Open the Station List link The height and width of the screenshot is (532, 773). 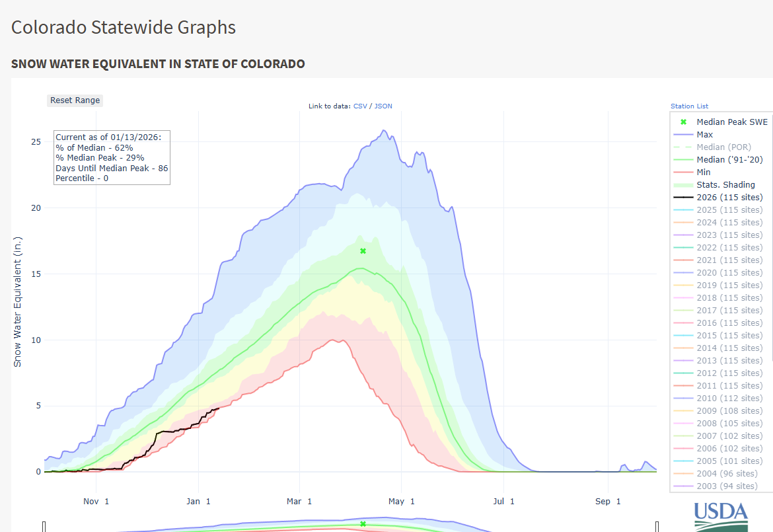[689, 106]
